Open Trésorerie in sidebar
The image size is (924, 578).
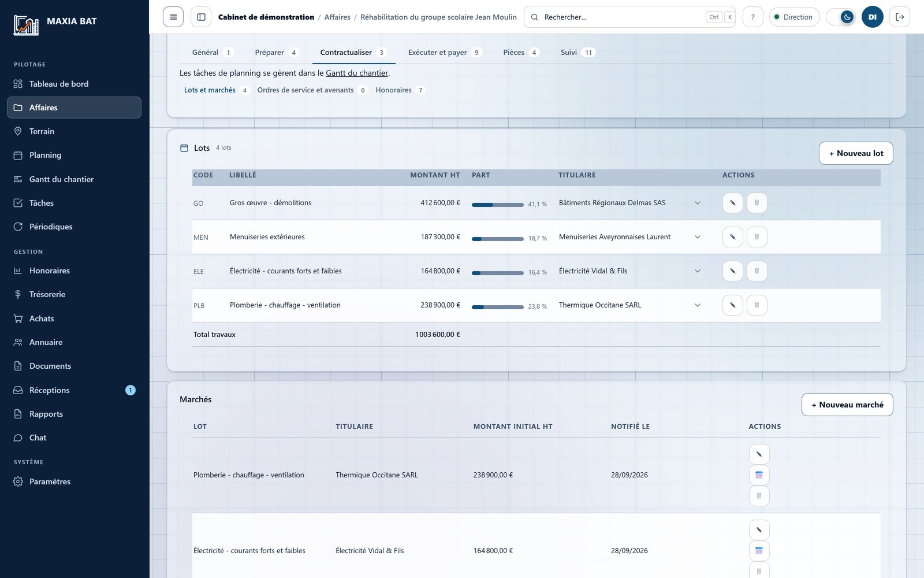(74, 294)
